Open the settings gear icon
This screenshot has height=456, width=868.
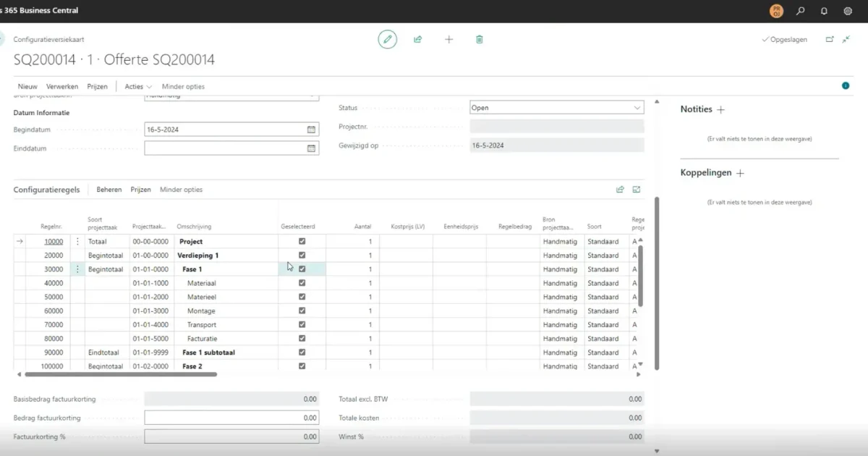point(848,11)
